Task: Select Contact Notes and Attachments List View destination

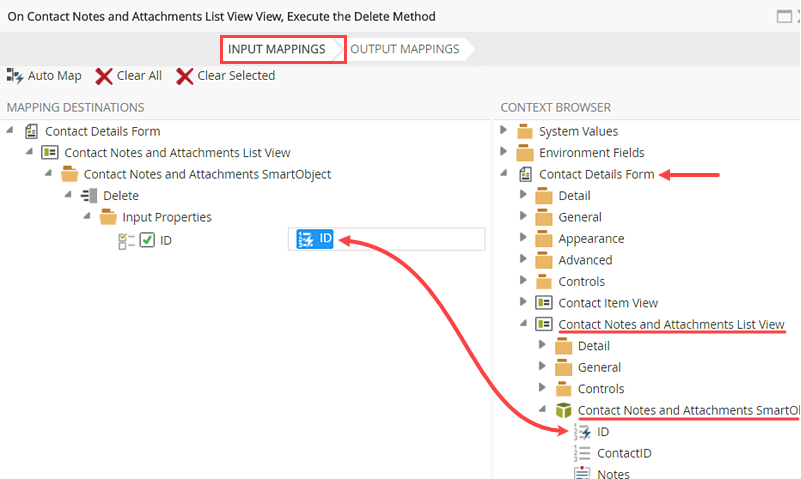Action: point(177,153)
